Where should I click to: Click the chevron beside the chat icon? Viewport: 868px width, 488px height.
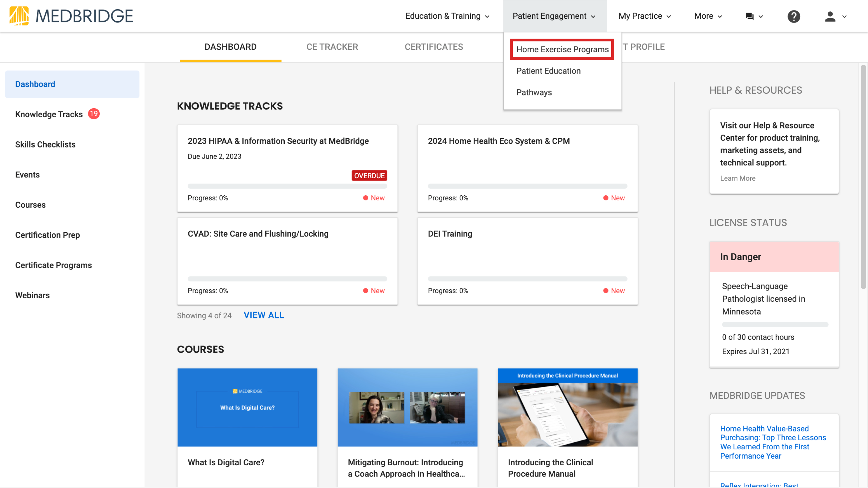pyautogui.click(x=761, y=17)
